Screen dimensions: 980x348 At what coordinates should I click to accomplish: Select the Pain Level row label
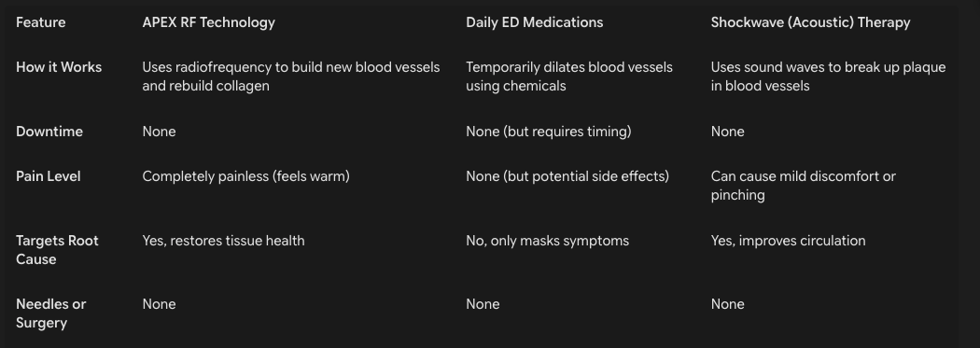click(x=49, y=177)
